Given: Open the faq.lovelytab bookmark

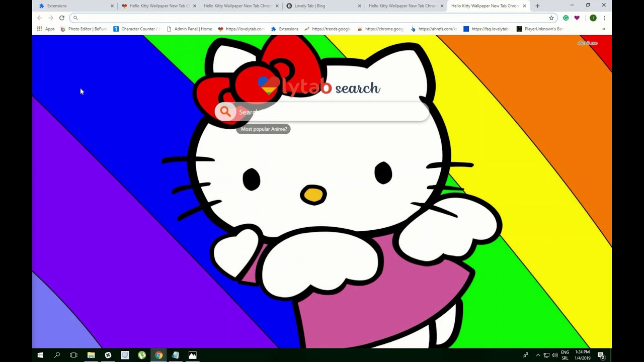Looking at the screenshot, I should (x=487, y=29).
